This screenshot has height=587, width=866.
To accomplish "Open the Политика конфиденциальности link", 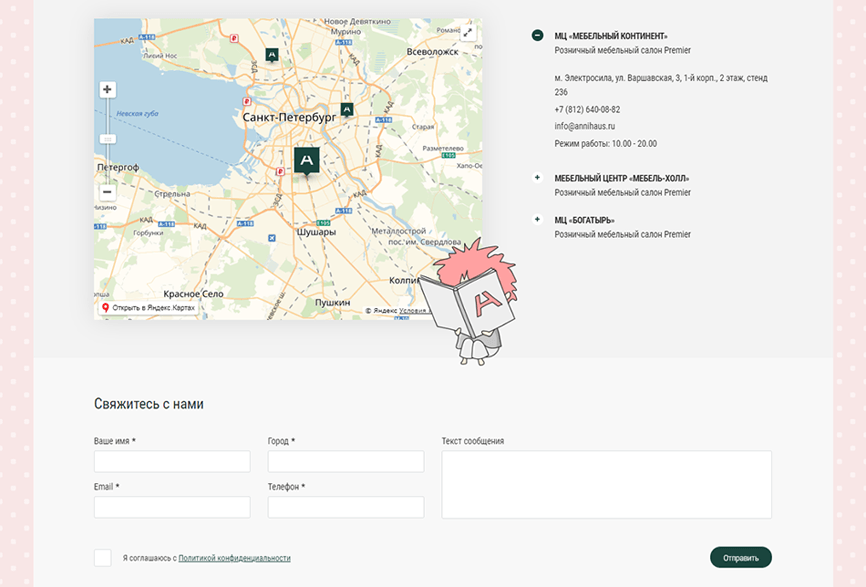I will 234,558.
